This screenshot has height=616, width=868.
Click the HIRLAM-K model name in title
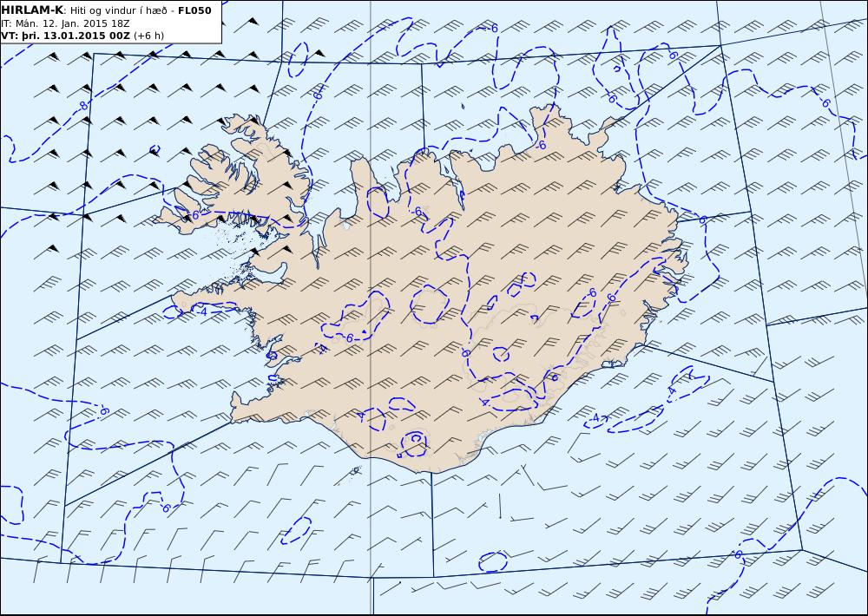point(33,10)
